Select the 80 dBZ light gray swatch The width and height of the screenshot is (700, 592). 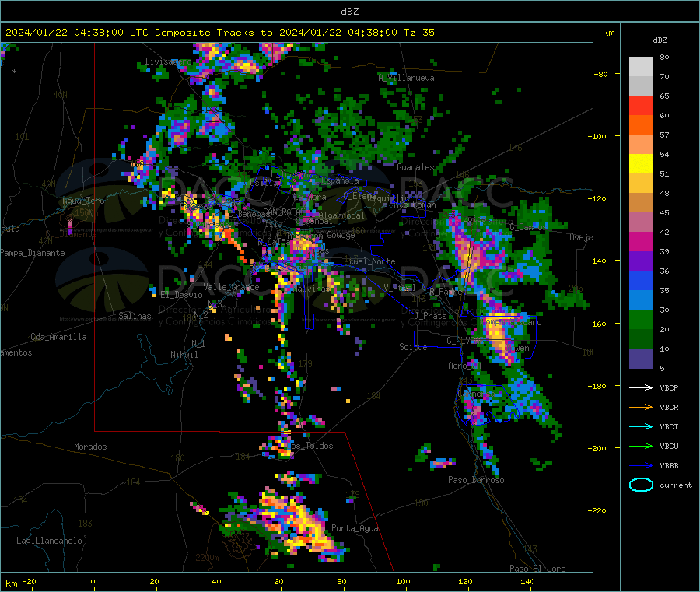click(x=641, y=67)
